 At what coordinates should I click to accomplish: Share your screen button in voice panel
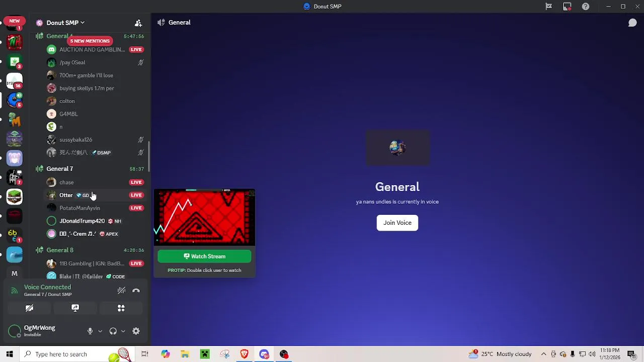click(75, 308)
